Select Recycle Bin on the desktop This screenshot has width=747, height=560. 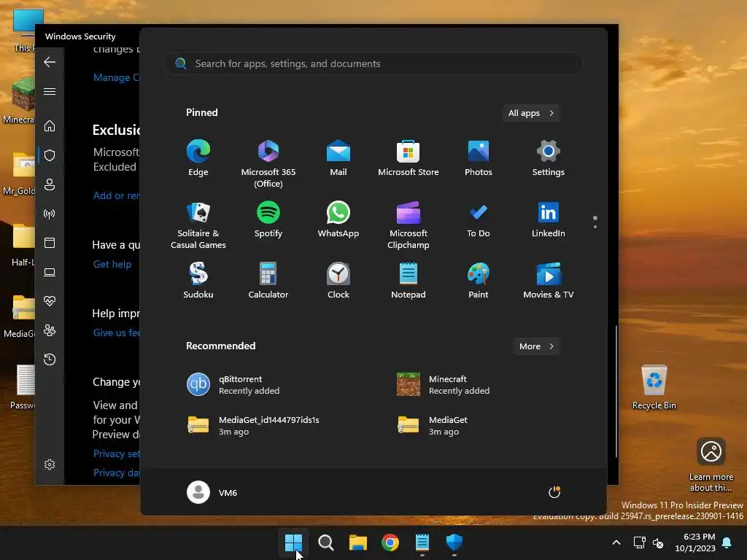(x=654, y=387)
